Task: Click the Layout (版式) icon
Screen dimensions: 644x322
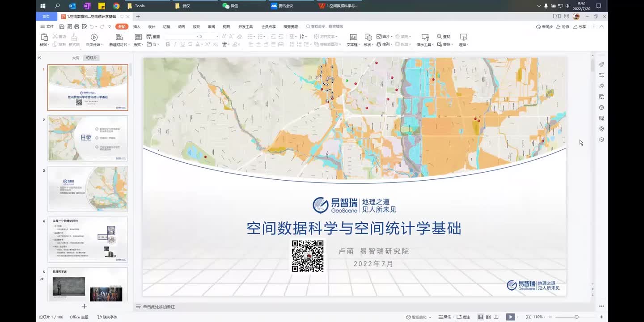Action: coord(138,37)
